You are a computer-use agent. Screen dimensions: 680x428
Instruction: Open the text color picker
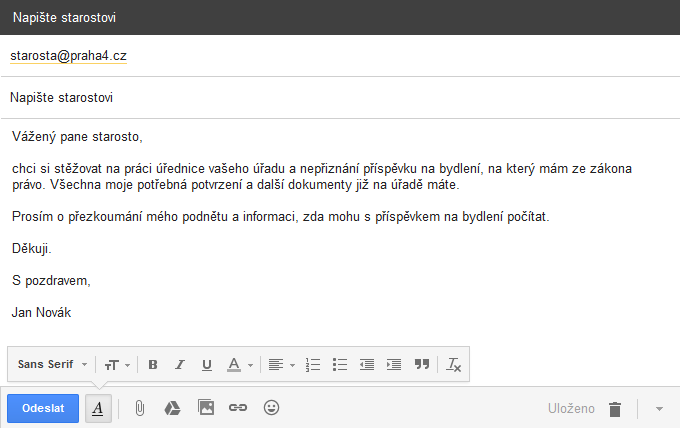click(240, 365)
